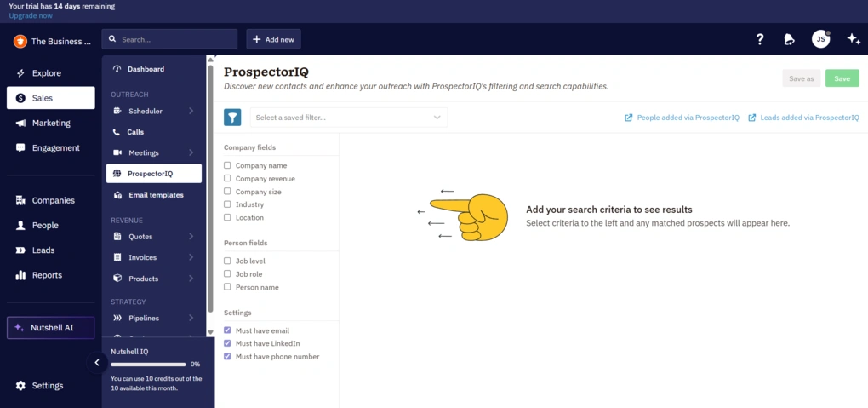
Task: Check the Job level checkbox
Action: (x=227, y=261)
